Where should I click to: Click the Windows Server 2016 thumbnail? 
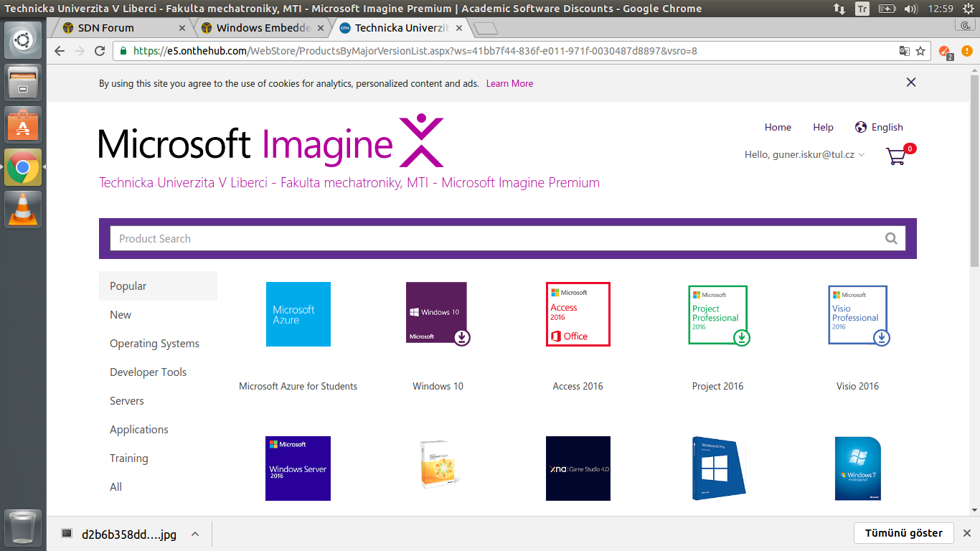click(298, 468)
